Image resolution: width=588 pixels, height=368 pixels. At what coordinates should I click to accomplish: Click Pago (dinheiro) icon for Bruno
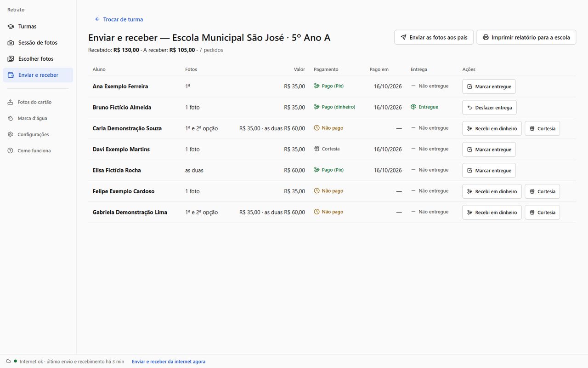click(x=317, y=107)
